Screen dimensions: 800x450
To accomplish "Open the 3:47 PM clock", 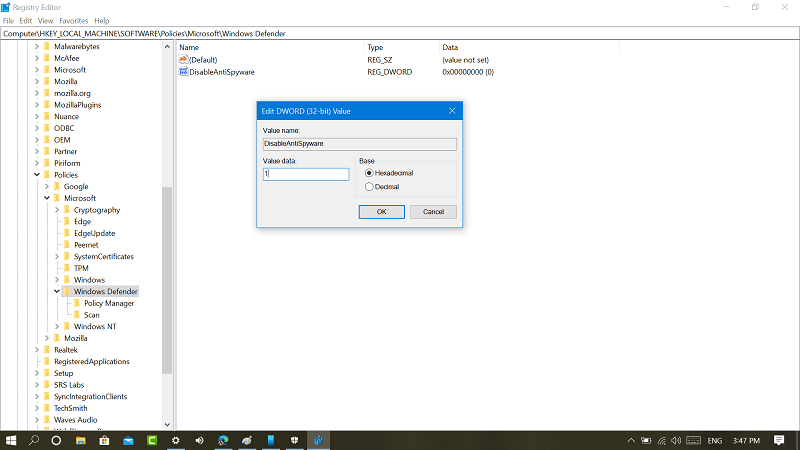I will pos(746,440).
